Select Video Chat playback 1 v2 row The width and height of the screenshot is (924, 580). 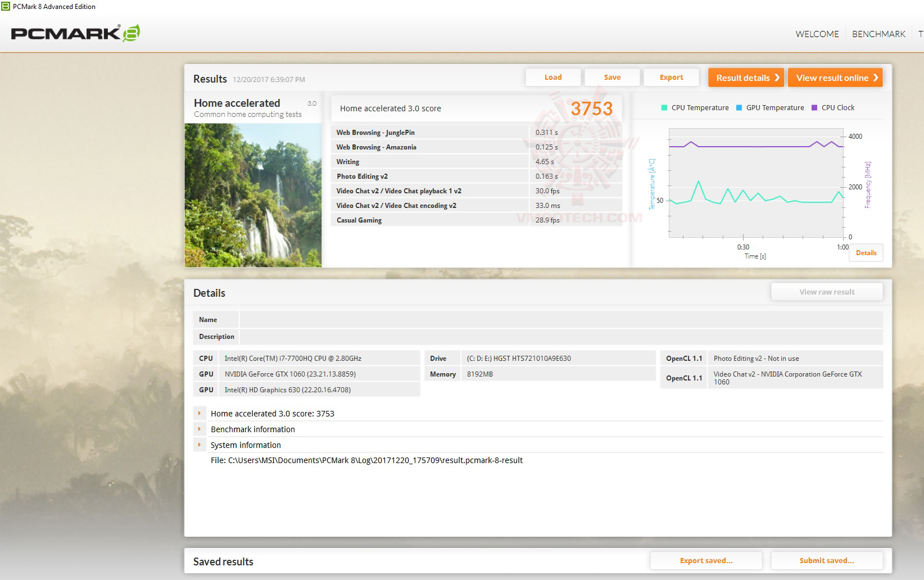coord(477,191)
